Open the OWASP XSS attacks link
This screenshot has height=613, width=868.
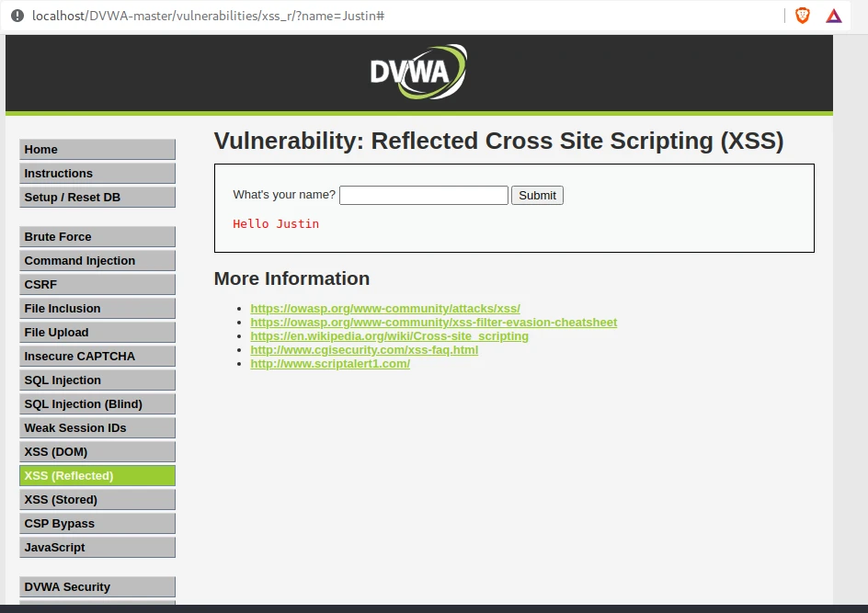384,309
